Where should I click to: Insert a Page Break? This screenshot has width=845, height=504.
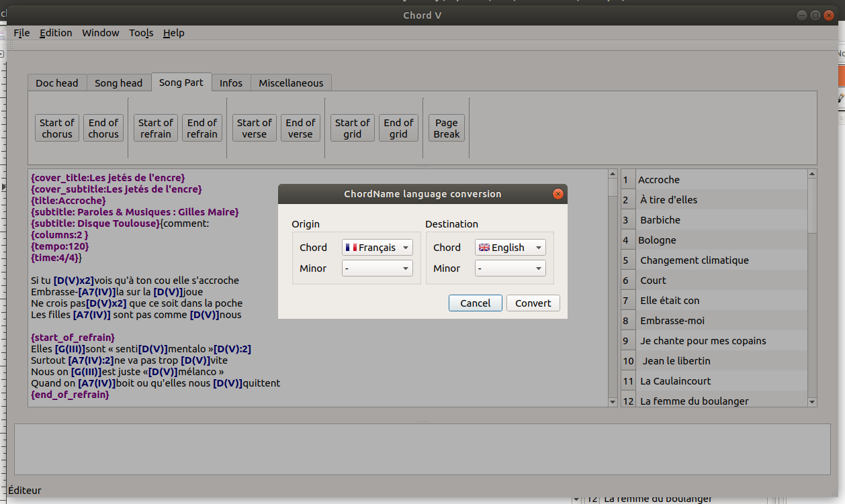click(x=447, y=128)
